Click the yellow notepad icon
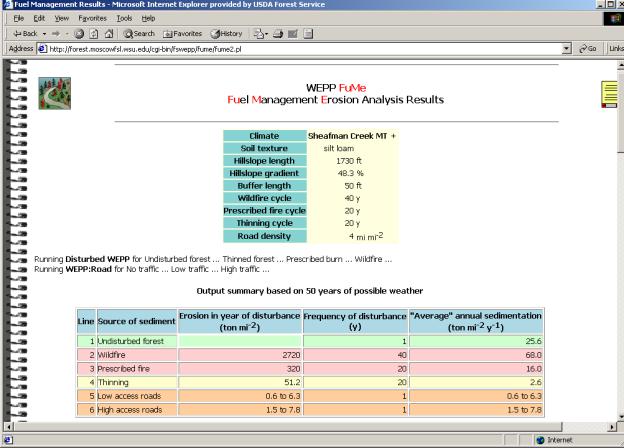 (609, 94)
